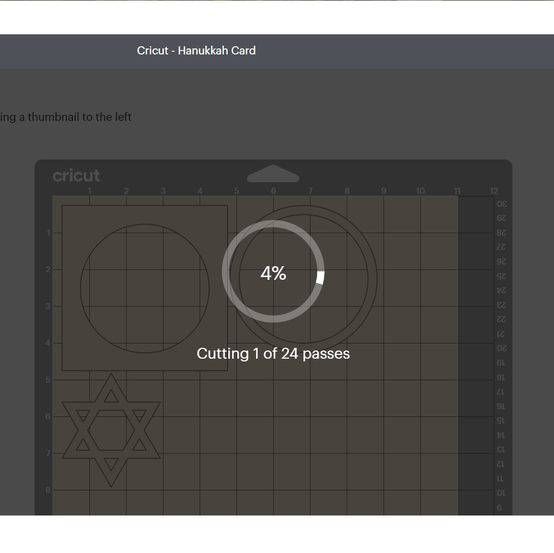Click the top ruler number 12
Image resolution: width=554 pixels, height=553 pixels.
494,191
